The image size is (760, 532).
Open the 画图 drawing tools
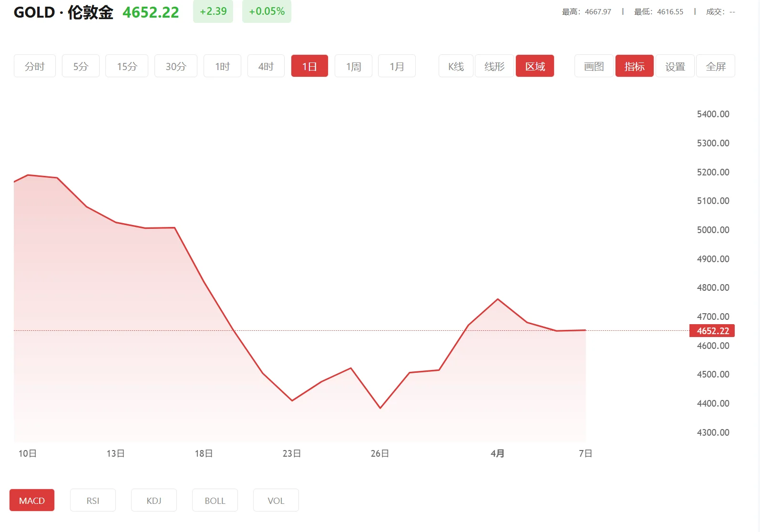point(594,66)
